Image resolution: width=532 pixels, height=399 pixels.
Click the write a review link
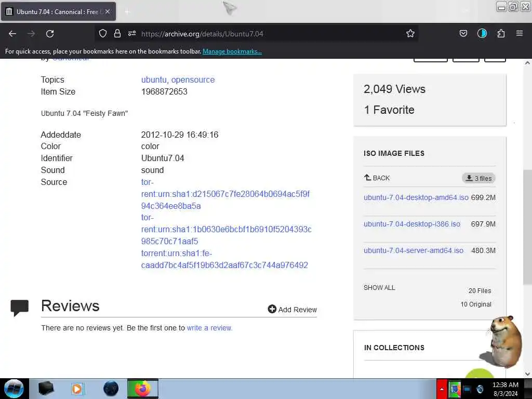pyautogui.click(x=209, y=328)
